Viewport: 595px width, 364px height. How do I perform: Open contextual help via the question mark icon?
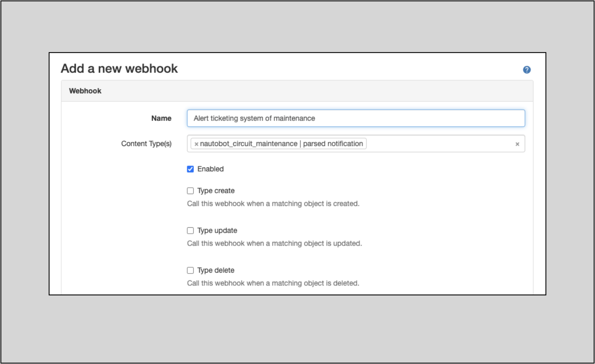pos(527,70)
